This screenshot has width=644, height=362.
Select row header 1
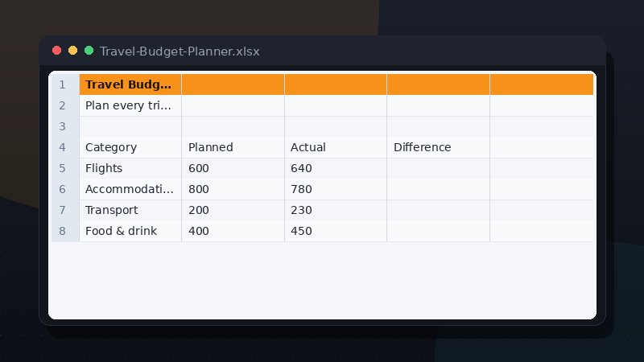(x=64, y=84)
